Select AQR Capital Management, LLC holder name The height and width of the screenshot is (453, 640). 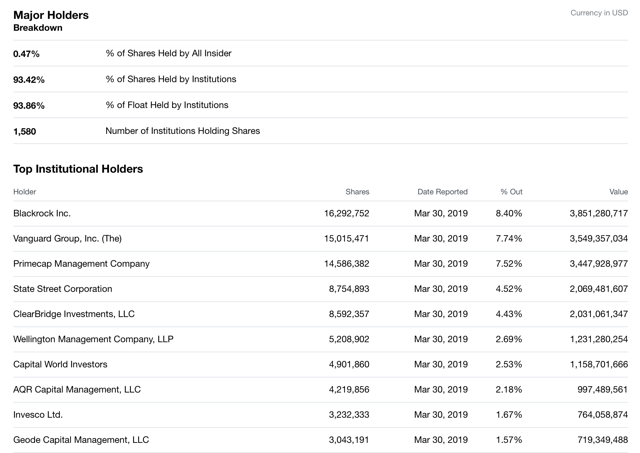point(77,390)
